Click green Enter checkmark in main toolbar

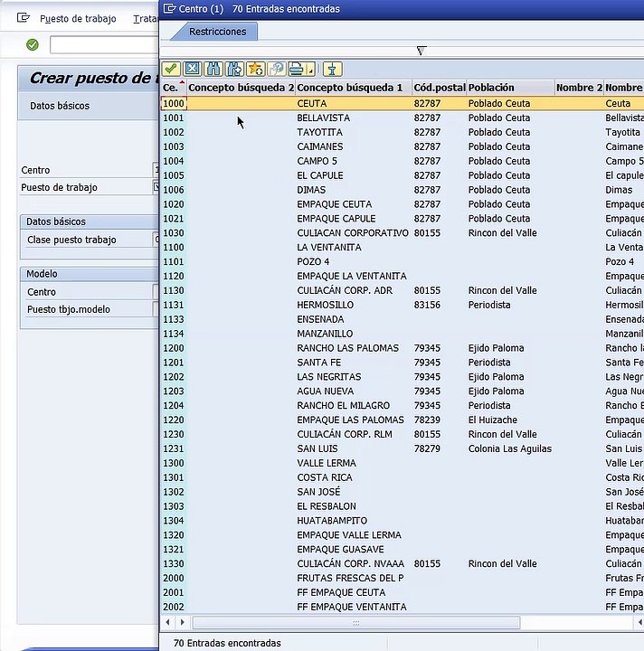point(33,44)
